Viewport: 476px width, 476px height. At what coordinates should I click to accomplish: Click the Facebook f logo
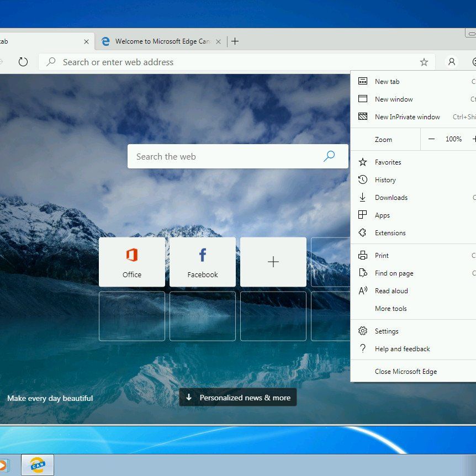(203, 255)
